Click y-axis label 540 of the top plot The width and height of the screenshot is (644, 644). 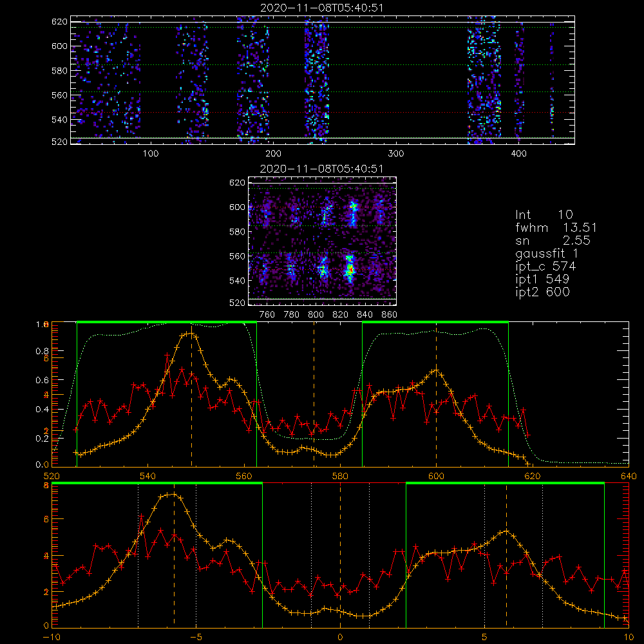(59, 120)
